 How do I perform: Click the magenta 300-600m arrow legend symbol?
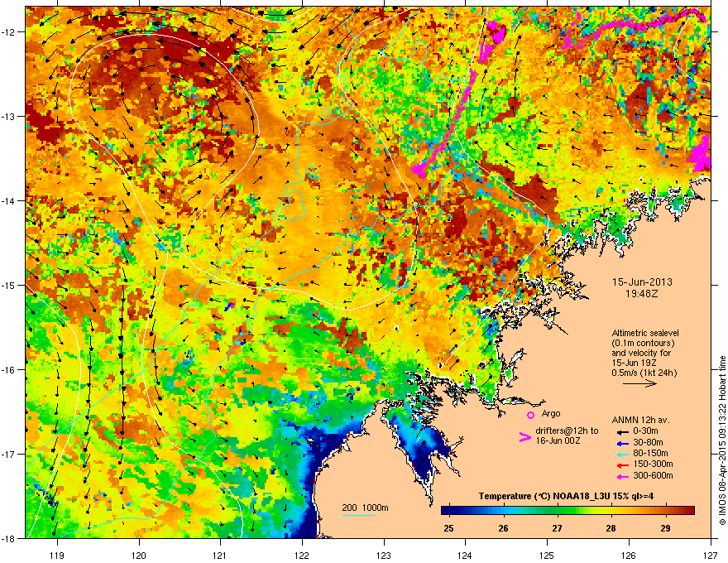pos(622,476)
